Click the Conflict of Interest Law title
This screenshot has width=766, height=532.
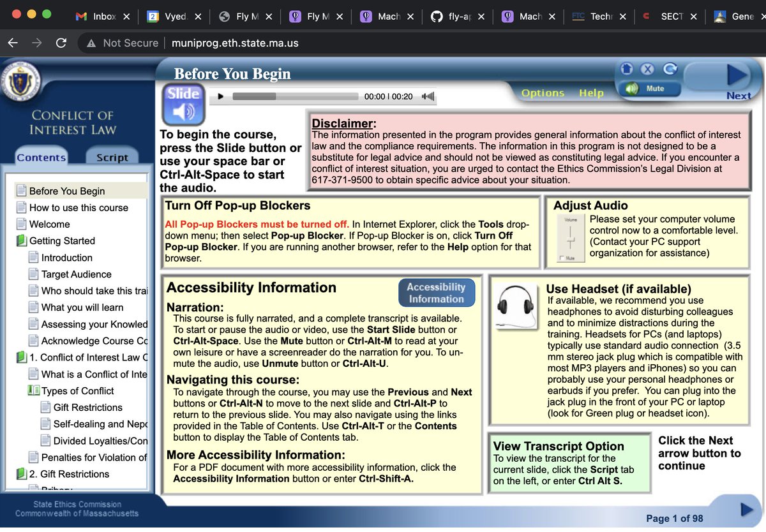point(73,122)
